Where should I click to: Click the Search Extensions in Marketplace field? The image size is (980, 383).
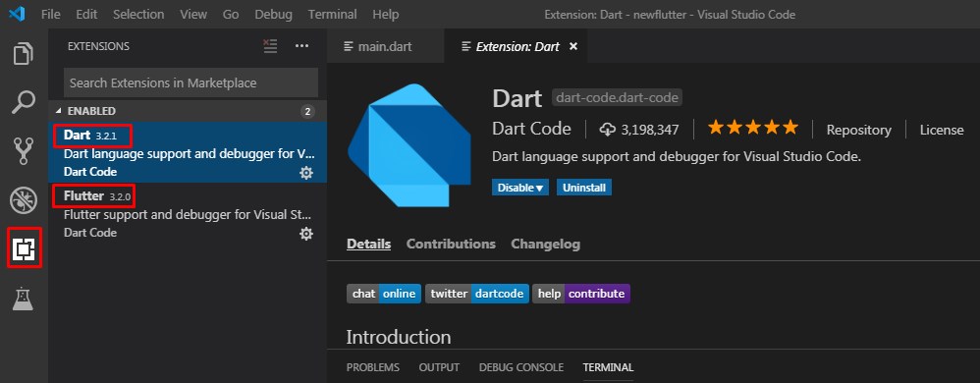(191, 82)
